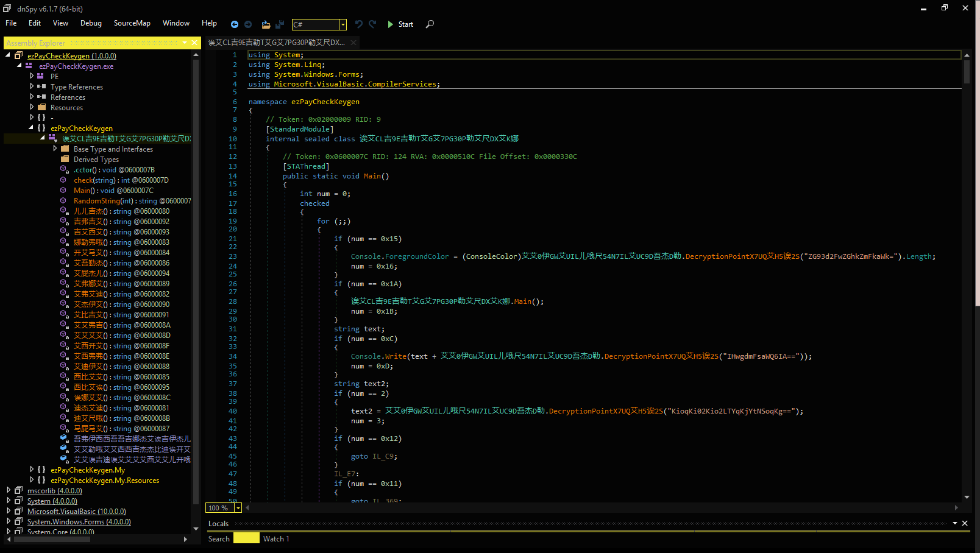980x553 pixels.
Task: Click the ezPayCheckKeygen.My.Resources namespace icon
Action: 41,480
